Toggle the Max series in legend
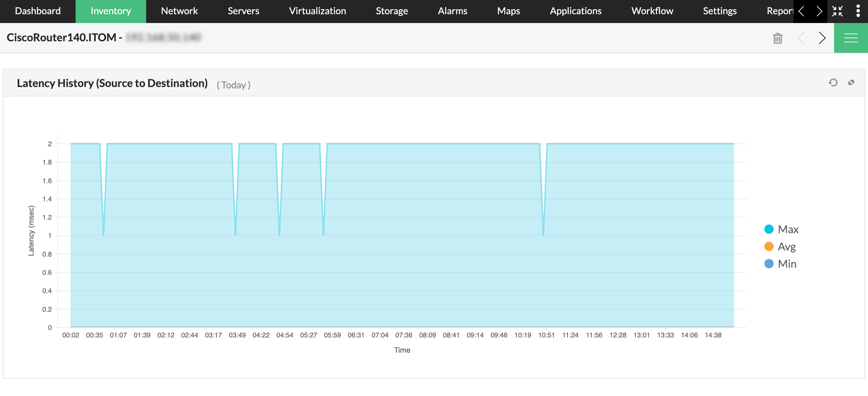The image size is (868, 396). coord(788,229)
